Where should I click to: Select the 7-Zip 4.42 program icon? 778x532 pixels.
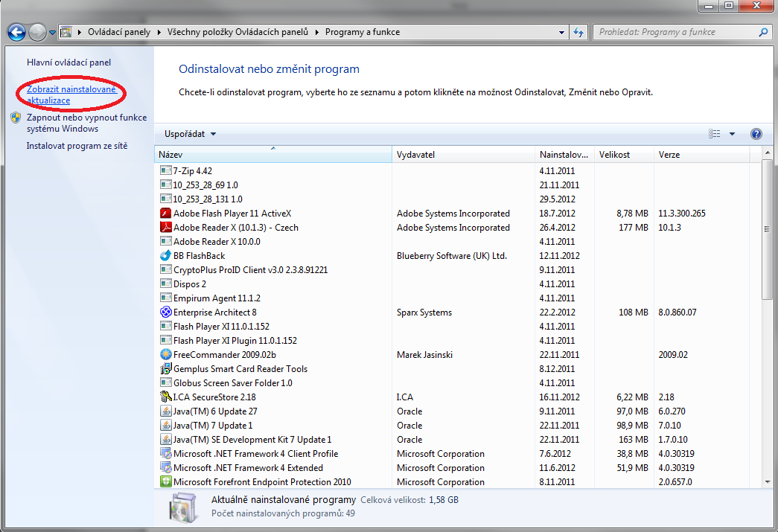166,170
